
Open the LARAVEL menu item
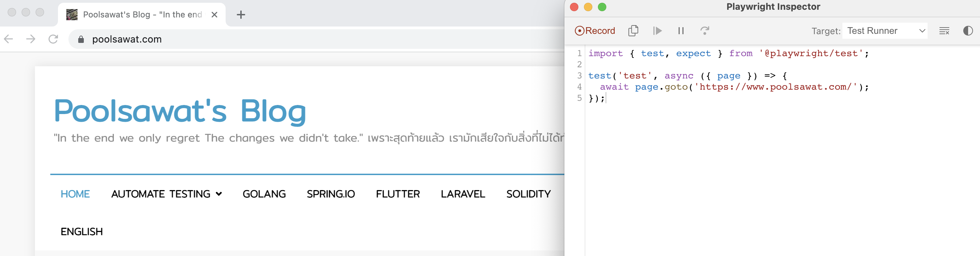(463, 194)
